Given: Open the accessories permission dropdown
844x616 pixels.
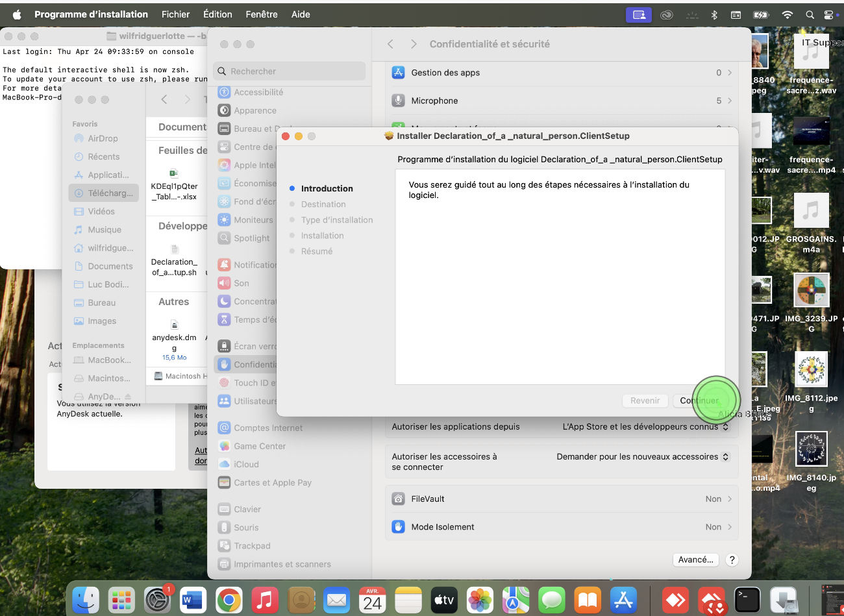Looking at the screenshot, I should pyautogui.click(x=643, y=457).
